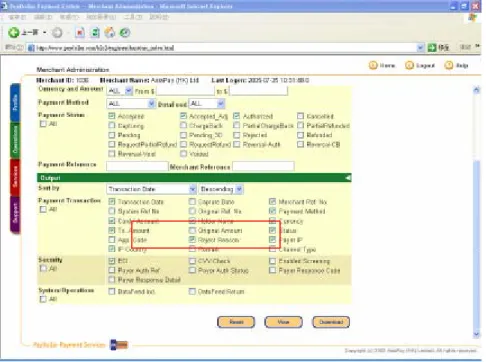486x362 pixels.
Task: Click the Help link at top right
Action: [462, 65]
